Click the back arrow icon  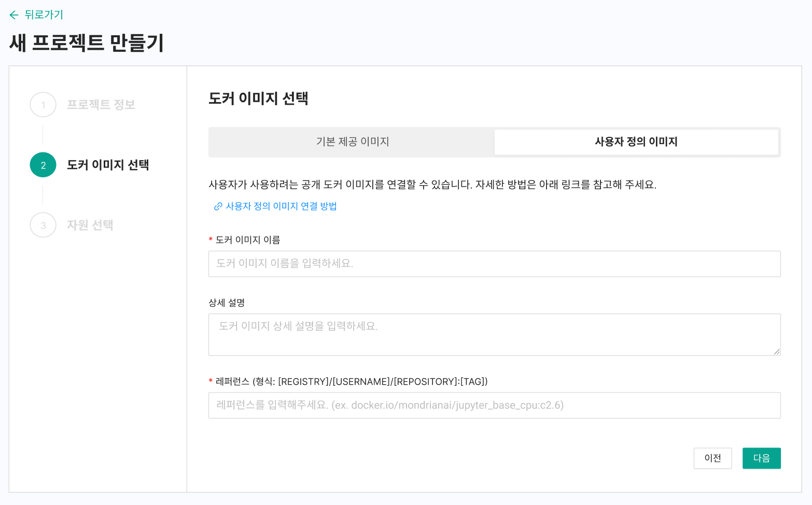14,15
